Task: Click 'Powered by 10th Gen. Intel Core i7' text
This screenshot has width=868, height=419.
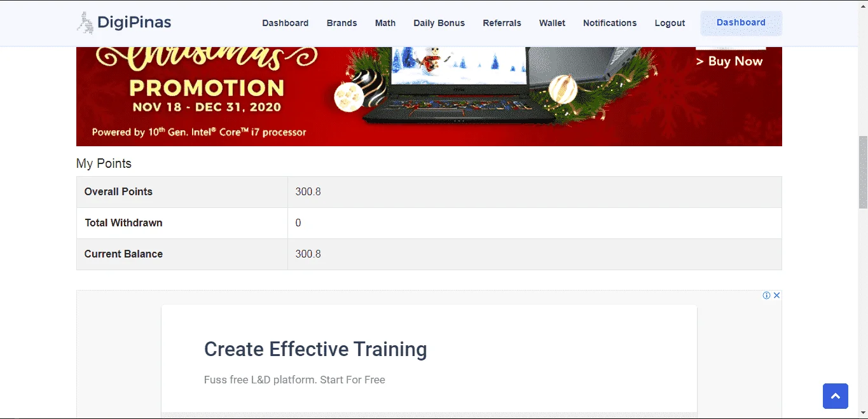Action: (199, 132)
